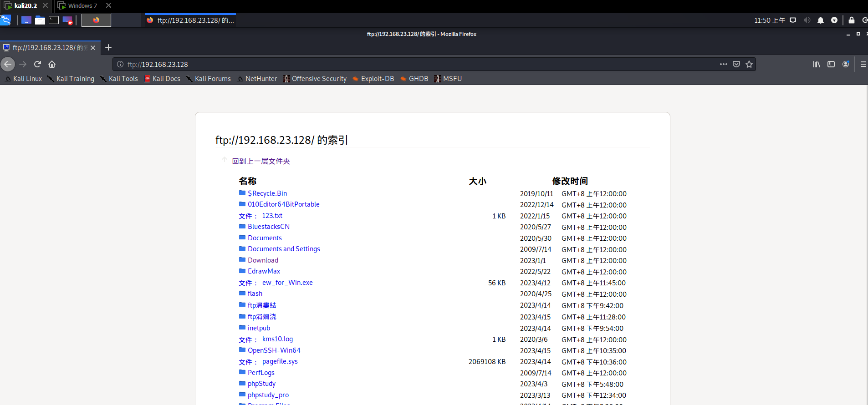Open the Firefox account icon
Image resolution: width=868 pixels, height=405 pixels.
pos(846,64)
